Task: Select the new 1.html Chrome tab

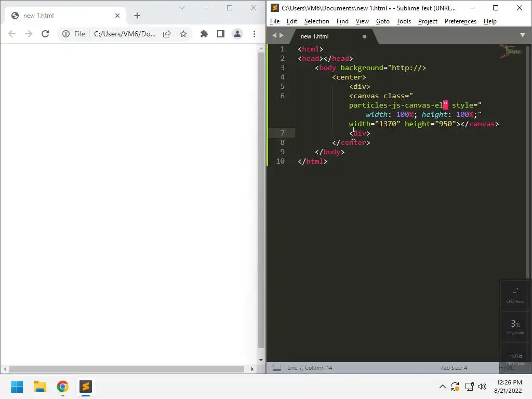Action: (x=64, y=16)
